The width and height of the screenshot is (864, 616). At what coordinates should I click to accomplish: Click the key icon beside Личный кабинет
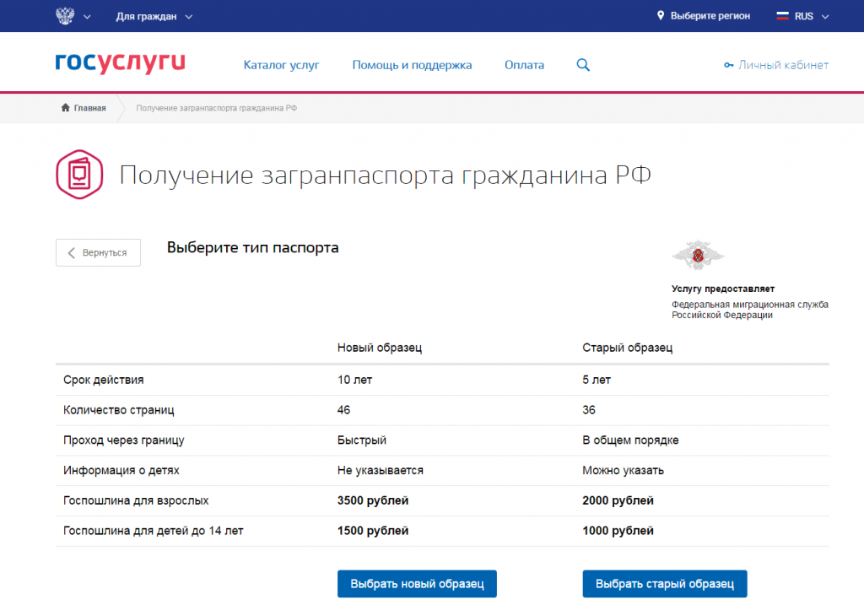click(x=729, y=65)
